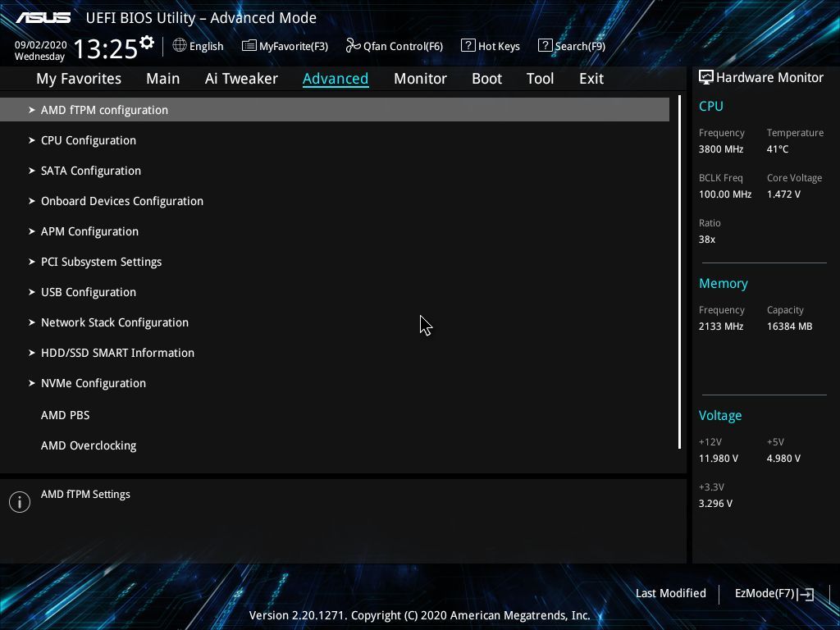
Task: Expand Onboard Devices Configuration arrow
Action: (32, 201)
